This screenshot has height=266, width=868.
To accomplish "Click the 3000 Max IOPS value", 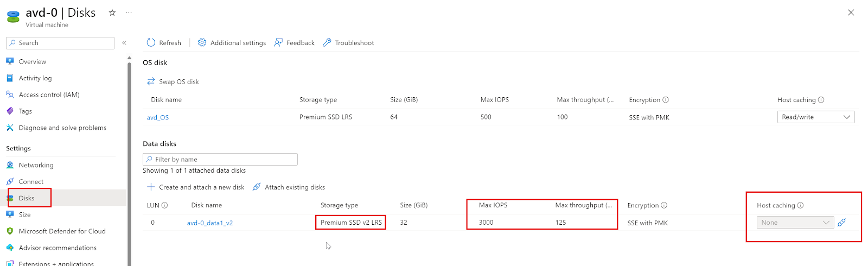I will pos(486,223).
